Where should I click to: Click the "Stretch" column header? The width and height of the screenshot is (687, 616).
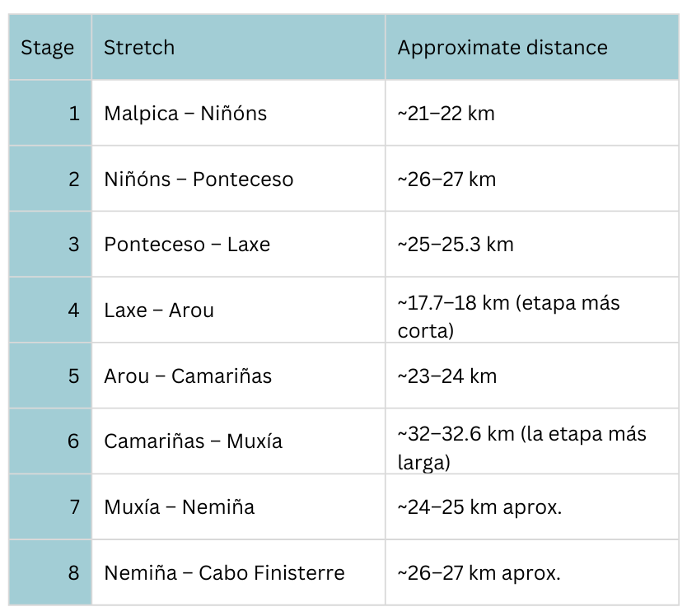pos(139,48)
